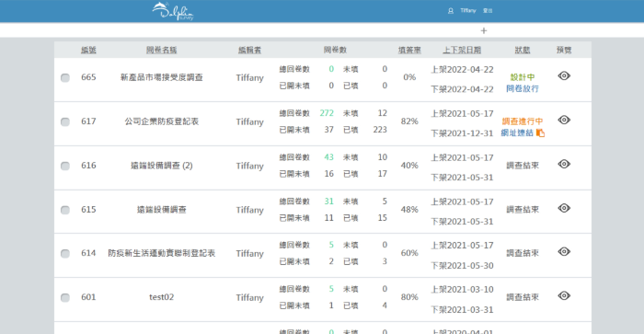The width and height of the screenshot is (644, 334).
Task: Check the box for survey 616
Action: coord(65,166)
